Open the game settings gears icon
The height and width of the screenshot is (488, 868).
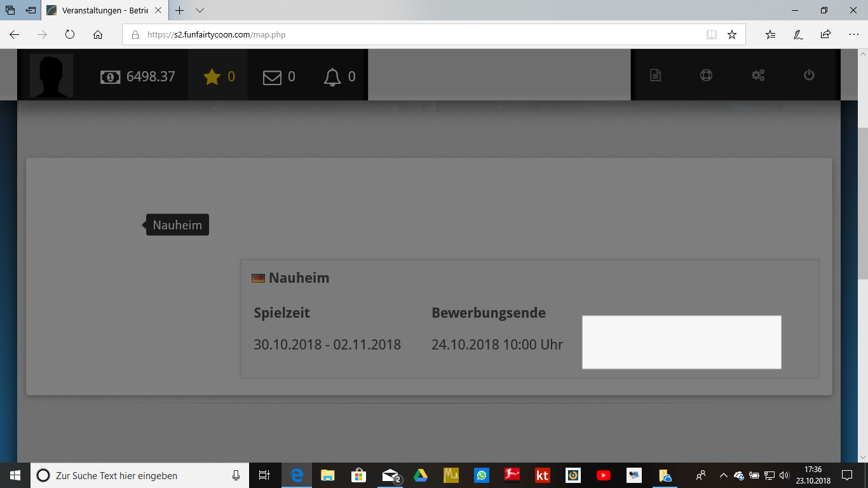[x=757, y=76]
